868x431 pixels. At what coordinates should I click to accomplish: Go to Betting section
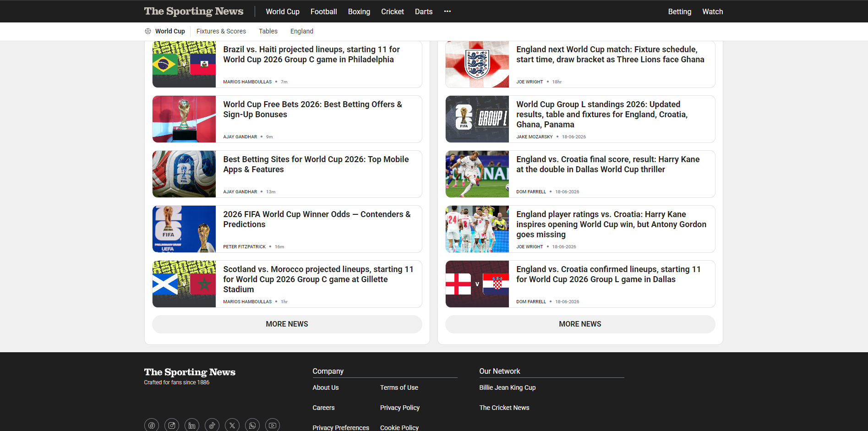[x=680, y=11]
